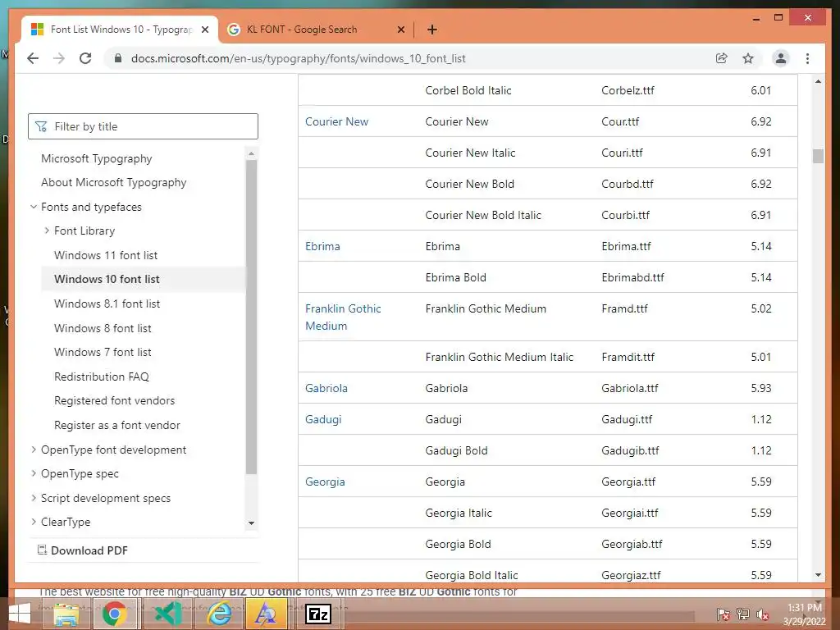
Task: Expand the ClearType section
Action: (x=34, y=522)
